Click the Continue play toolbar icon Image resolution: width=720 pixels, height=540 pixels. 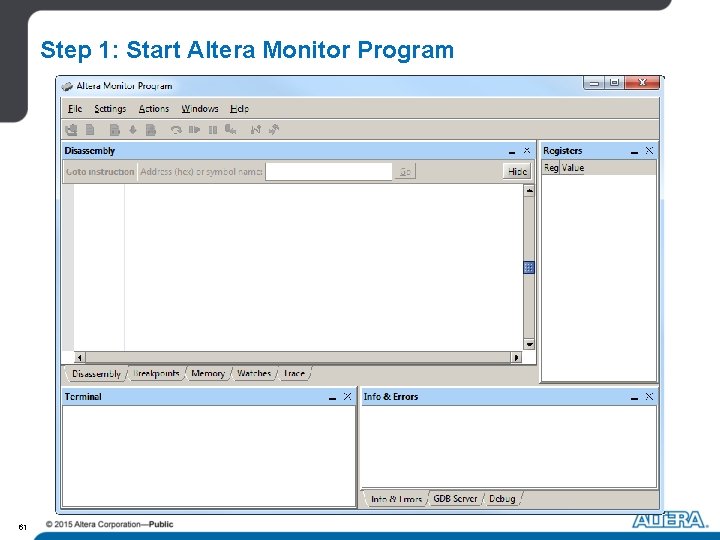point(194,130)
